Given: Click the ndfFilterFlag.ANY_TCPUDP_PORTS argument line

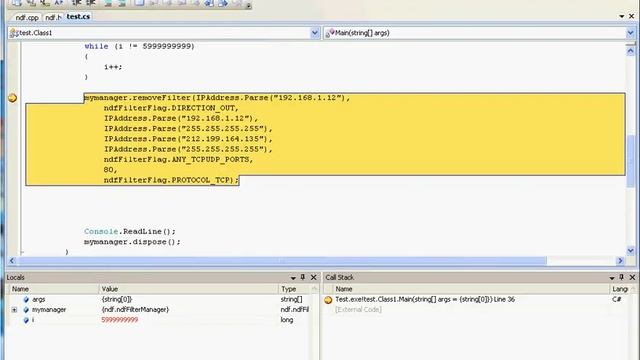Looking at the screenshot, I should (x=178, y=160).
